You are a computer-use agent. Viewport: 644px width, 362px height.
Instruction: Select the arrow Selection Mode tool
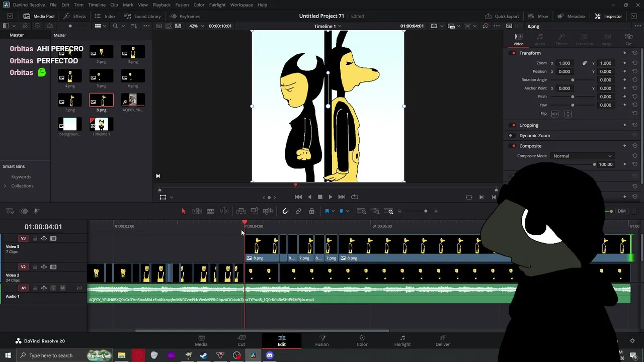pos(183,211)
